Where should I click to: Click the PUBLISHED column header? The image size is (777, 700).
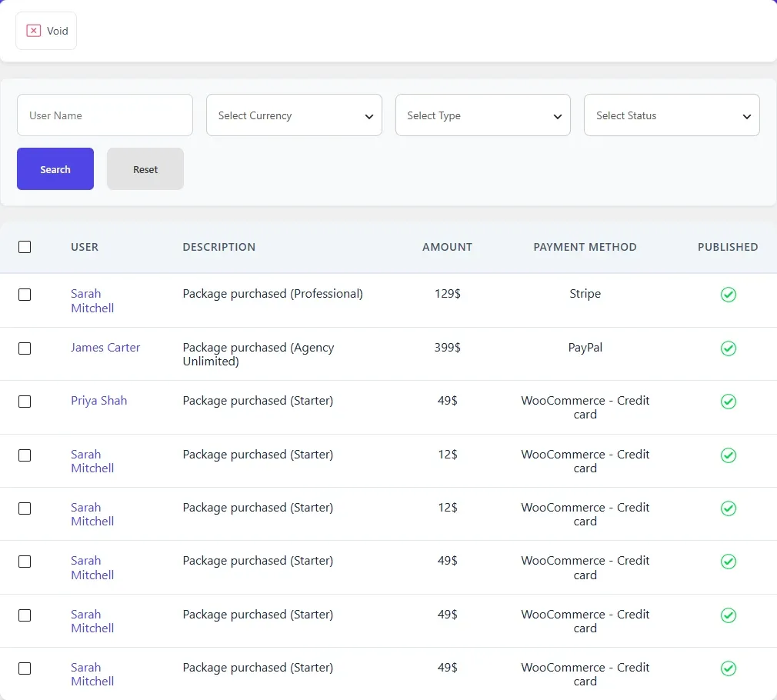[x=728, y=247]
